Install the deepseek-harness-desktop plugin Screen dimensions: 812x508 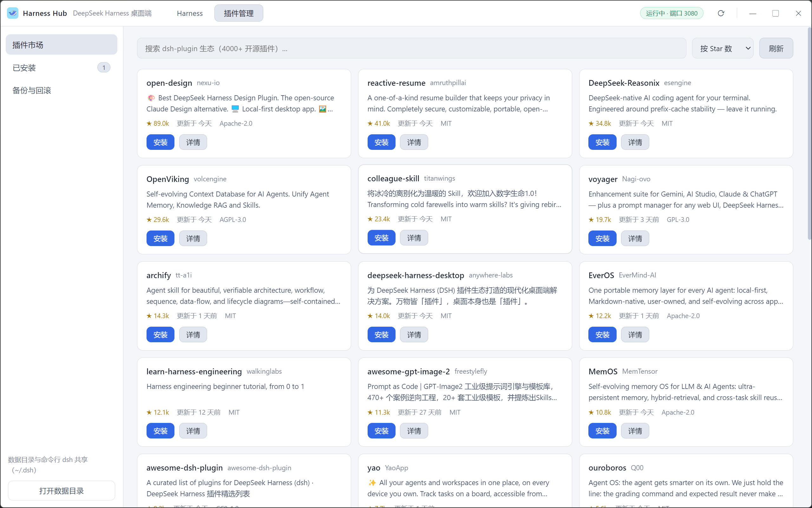(382, 334)
